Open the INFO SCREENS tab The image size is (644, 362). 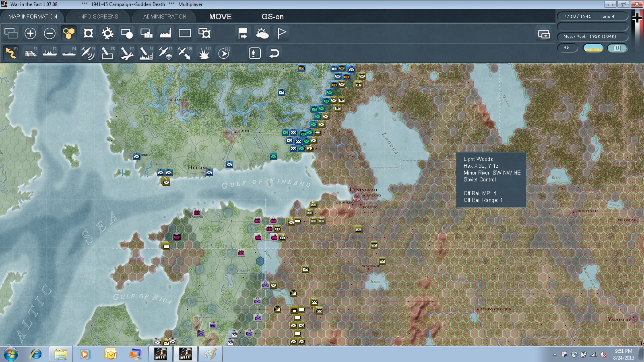pyautogui.click(x=99, y=16)
